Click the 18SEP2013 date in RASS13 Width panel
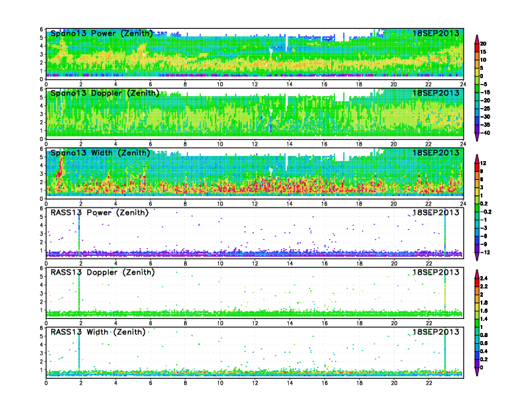This screenshot has width=532, height=411. pyautogui.click(x=436, y=332)
